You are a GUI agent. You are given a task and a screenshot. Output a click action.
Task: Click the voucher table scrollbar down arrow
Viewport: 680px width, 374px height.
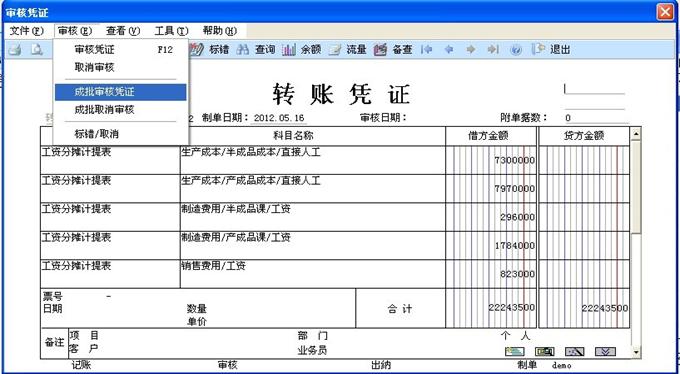click(x=636, y=352)
